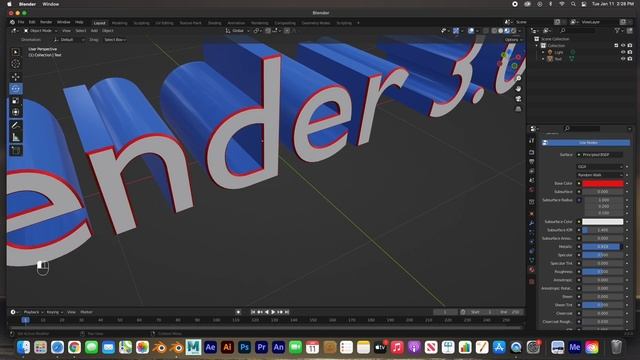Screen dimensions: 640x360
Task: Open Premiere Pro from the dock
Action: click(262, 347)
